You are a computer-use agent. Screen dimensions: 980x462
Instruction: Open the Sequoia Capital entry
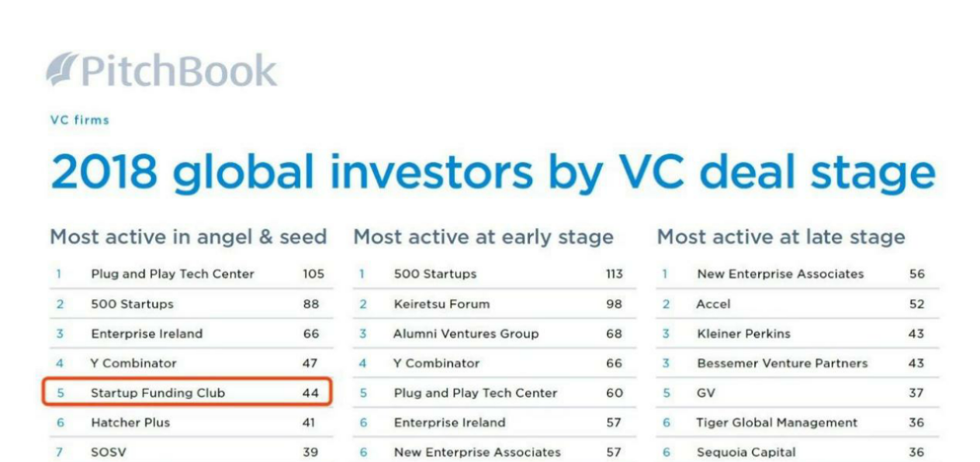[746, 452]
